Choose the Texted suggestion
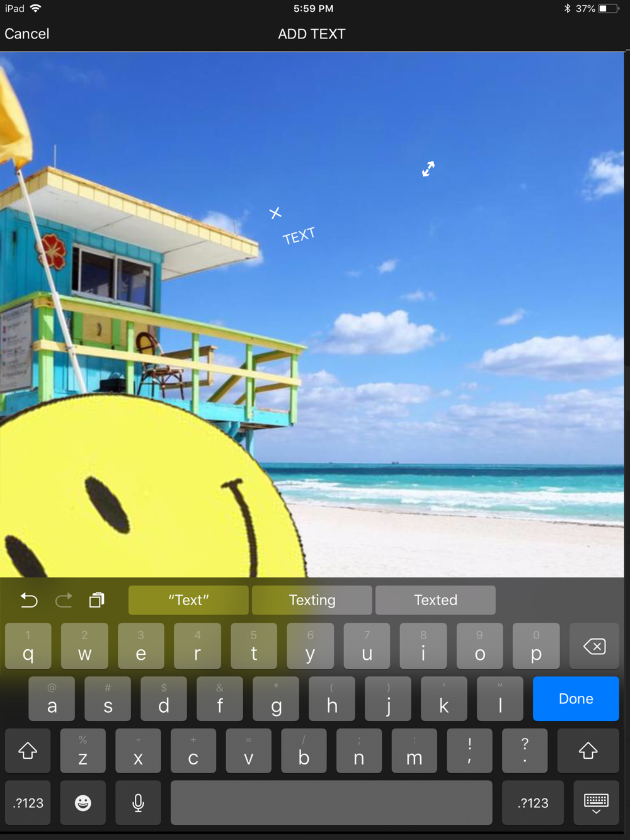This screenshot has width=630, height=840. 435,600
